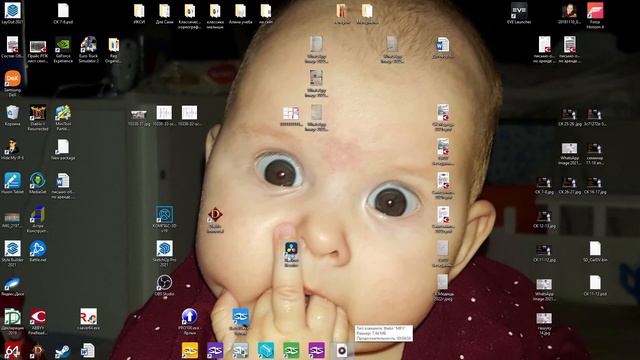Select the Алина учеба folder

pos(240,11)
